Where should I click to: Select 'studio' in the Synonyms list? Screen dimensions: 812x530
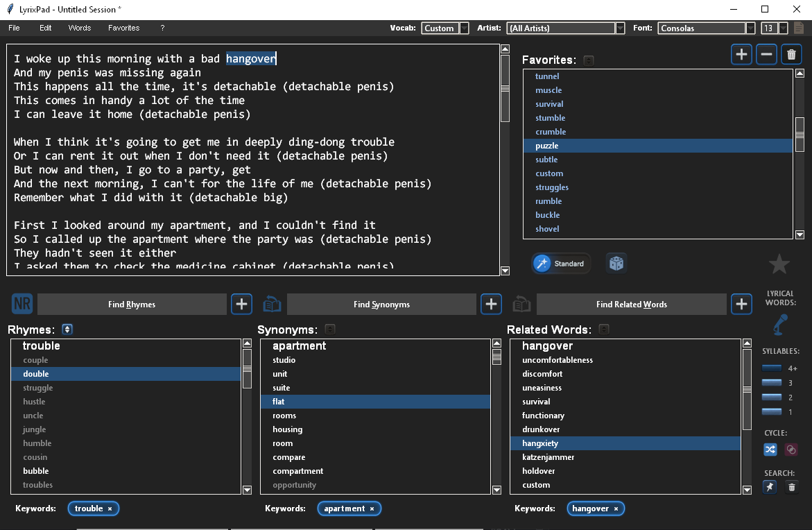coord(375,360)
